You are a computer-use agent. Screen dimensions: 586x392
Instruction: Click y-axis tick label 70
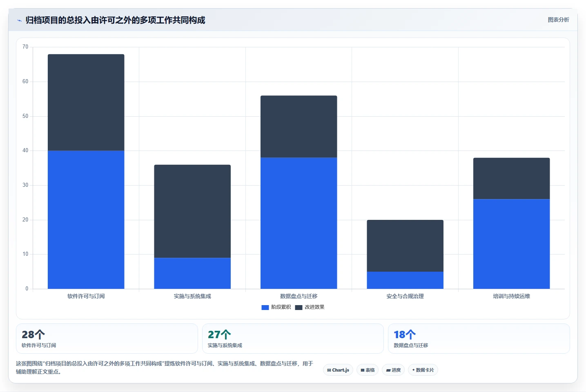pos(25,47)
